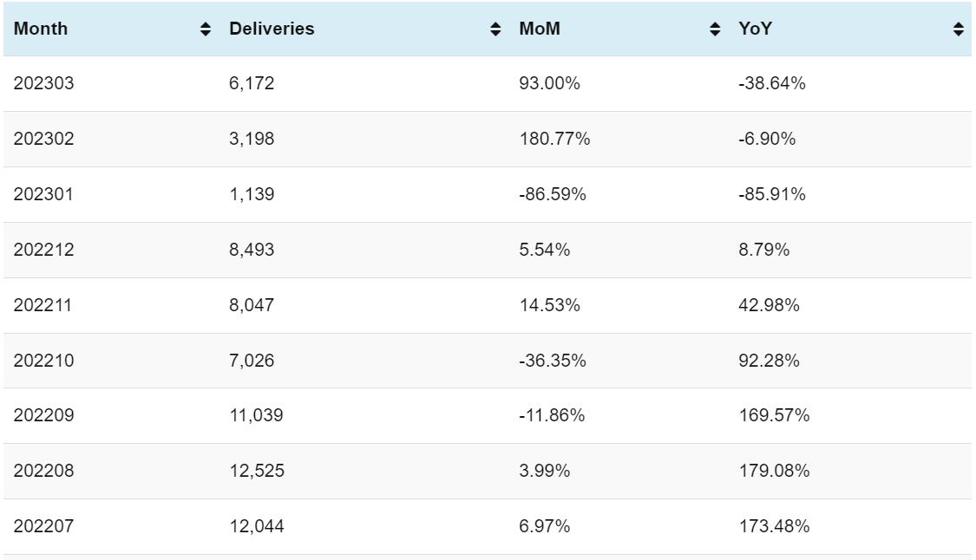Select the MoM header text

click(x=540, y=29)
